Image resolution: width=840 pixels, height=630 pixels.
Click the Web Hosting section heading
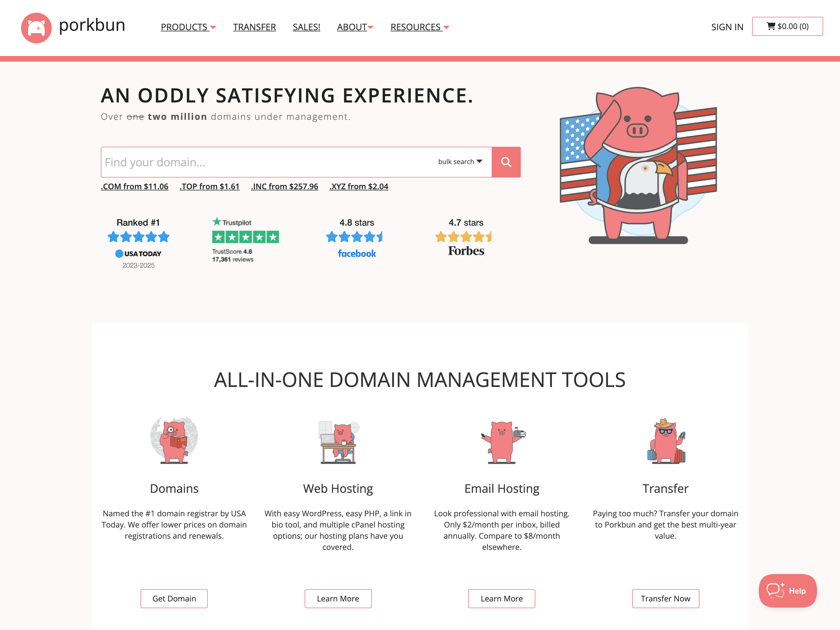pyautogui.click(x=338, y=489)
